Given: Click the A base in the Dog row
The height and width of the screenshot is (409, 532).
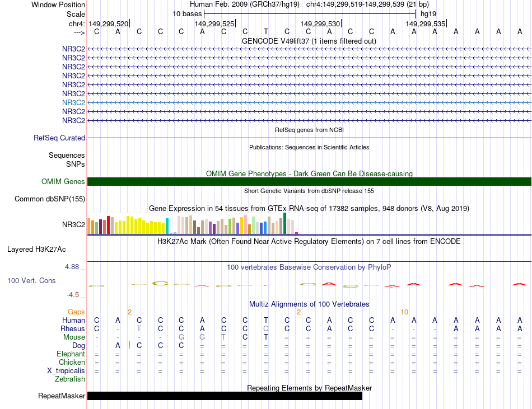Looking at the screenshot, I should point(118,345).
